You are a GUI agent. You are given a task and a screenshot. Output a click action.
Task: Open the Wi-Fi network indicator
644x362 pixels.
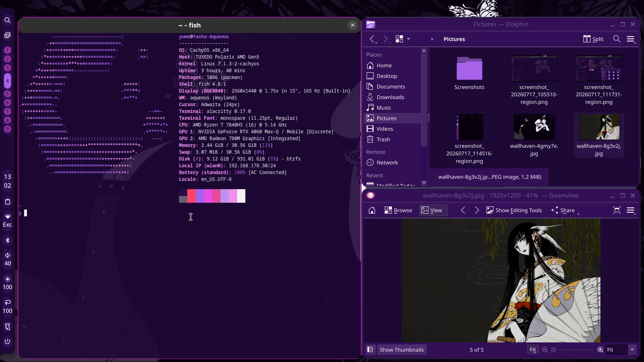pyautogui.click(x=8, y=216)
